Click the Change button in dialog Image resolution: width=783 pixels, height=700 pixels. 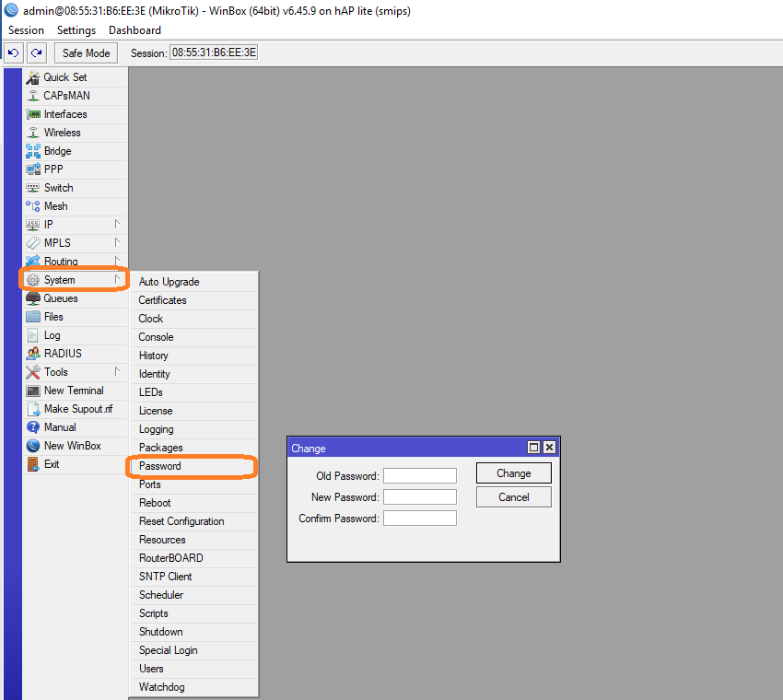coord(513,473)
